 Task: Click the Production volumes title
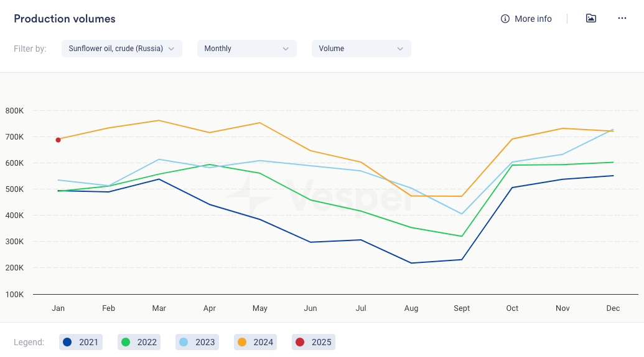pyautogui.click(x=65, y=19)
